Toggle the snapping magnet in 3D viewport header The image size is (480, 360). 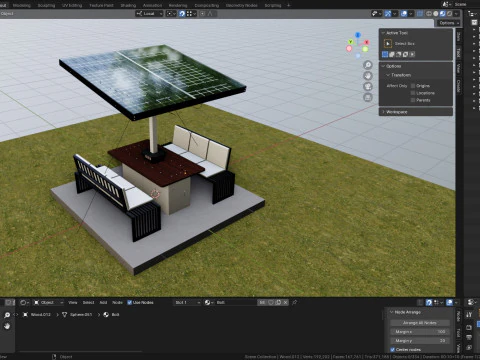pyautogui.click(x=182, y=14)
